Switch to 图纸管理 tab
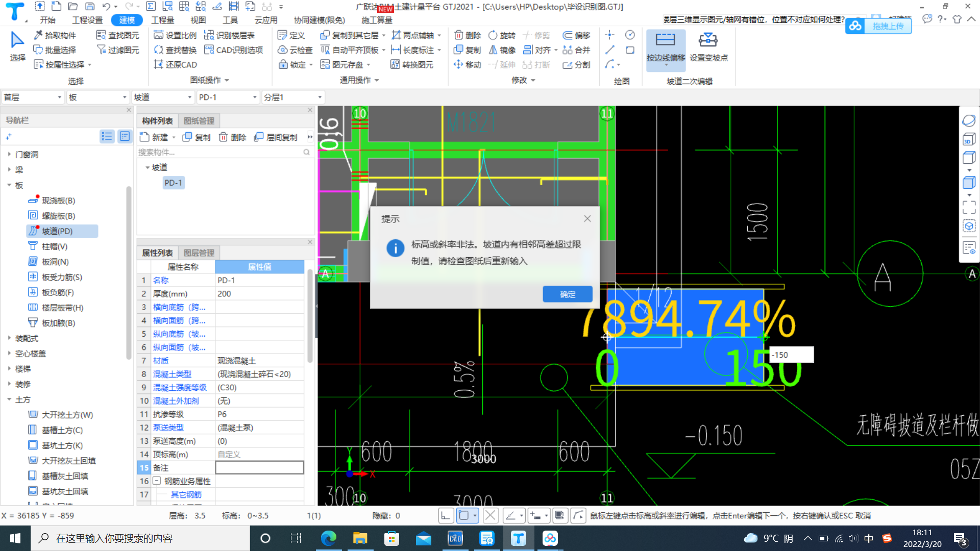Image resolution: width=980 pixels, height=551 pixels. coord(199,121)
